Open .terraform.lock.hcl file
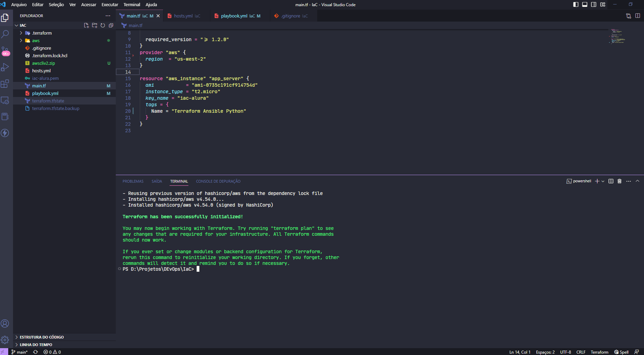 click(x=64, y=56)
